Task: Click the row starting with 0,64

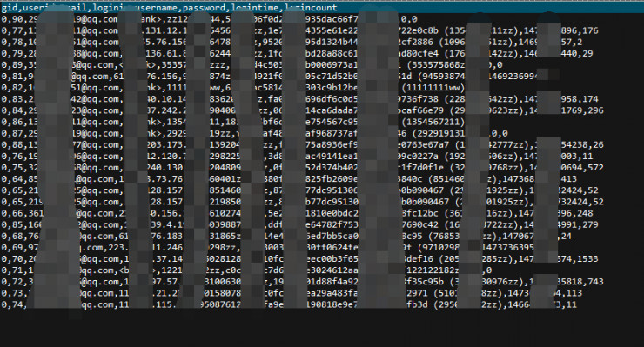Action: [x=289, y=179]
